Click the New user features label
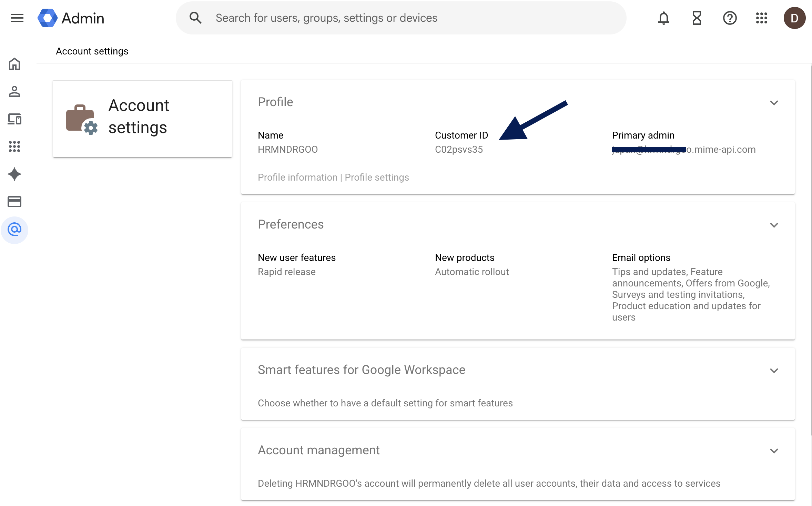 click(x=297, y=257)
